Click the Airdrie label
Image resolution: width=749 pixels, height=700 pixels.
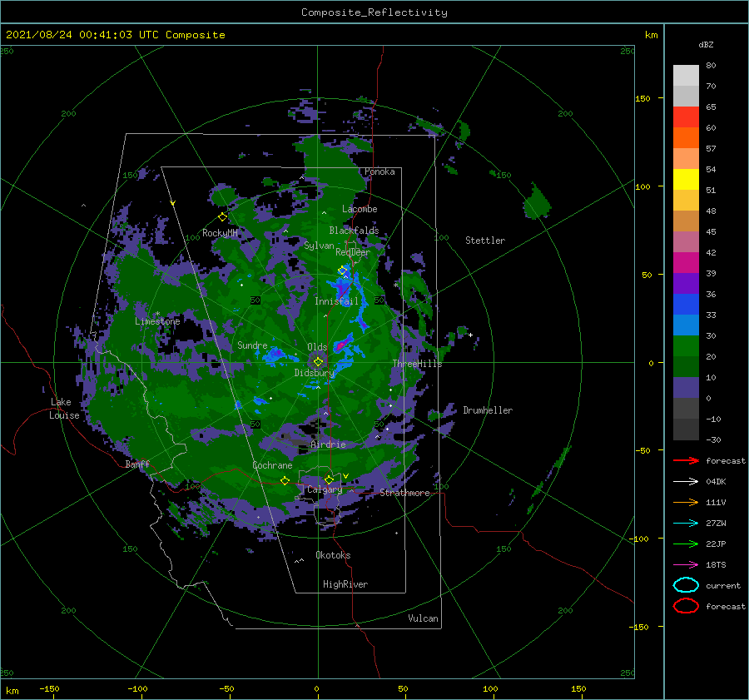[328, 444]
